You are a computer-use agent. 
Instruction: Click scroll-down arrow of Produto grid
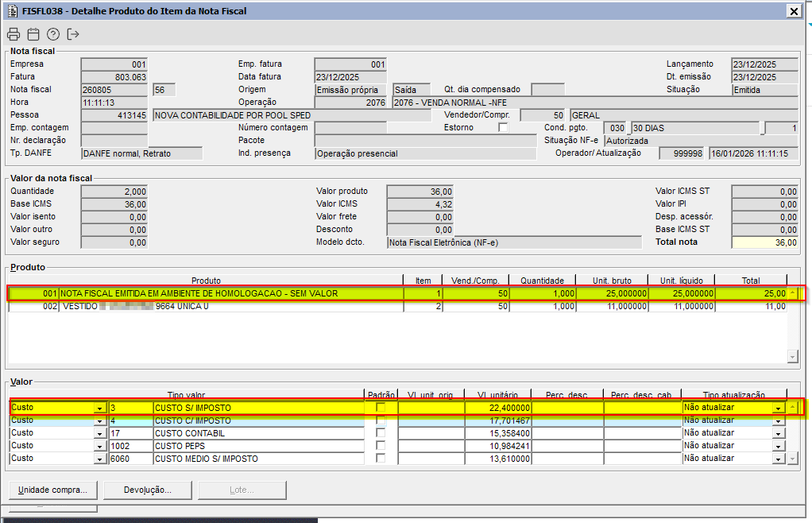coord(792,356)
